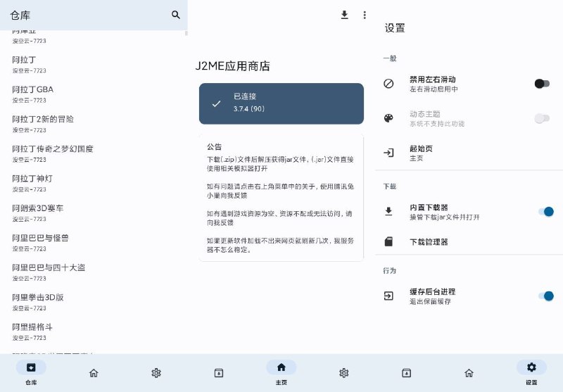Tap gear icon in middle screen's bottom bar

[x=343, y=372]
